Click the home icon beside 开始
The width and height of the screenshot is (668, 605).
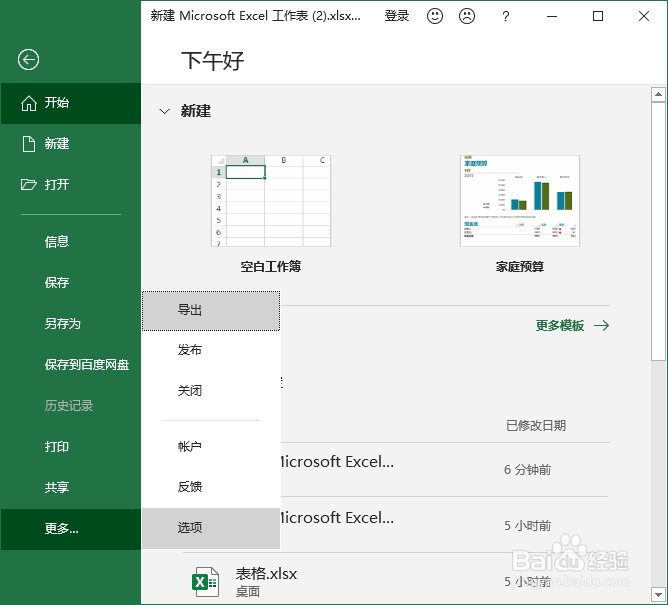coord(29,103)
